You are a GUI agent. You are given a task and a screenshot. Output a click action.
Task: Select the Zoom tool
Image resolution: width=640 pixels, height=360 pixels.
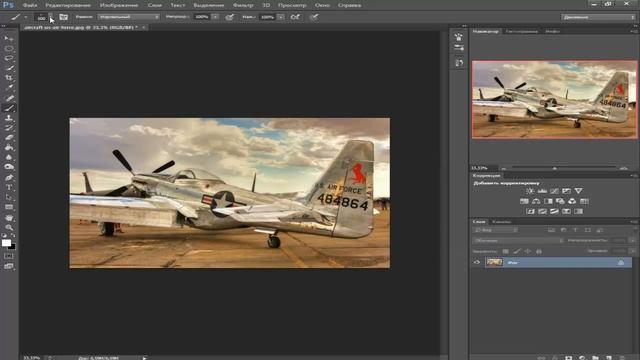tap(9, 227)
